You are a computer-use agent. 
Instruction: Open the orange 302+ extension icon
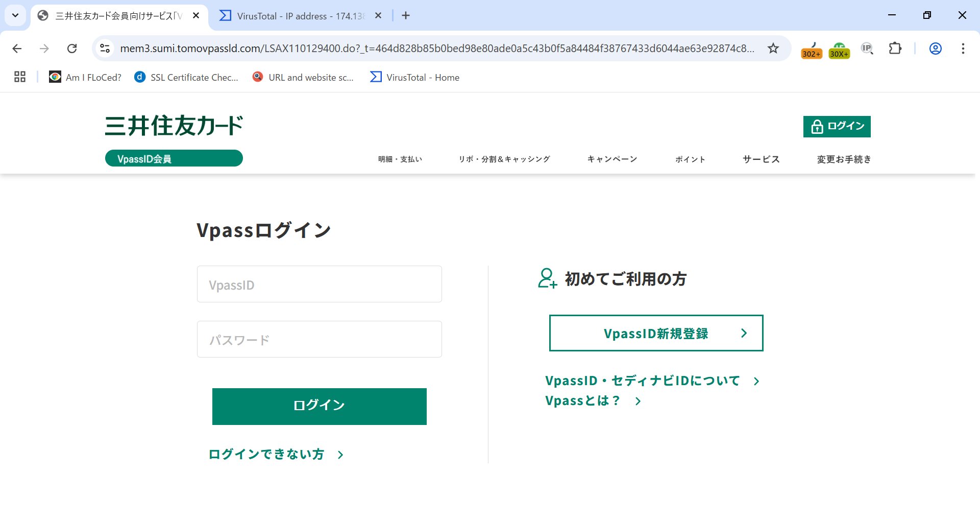pyautogui.click(x=812, y=50)
